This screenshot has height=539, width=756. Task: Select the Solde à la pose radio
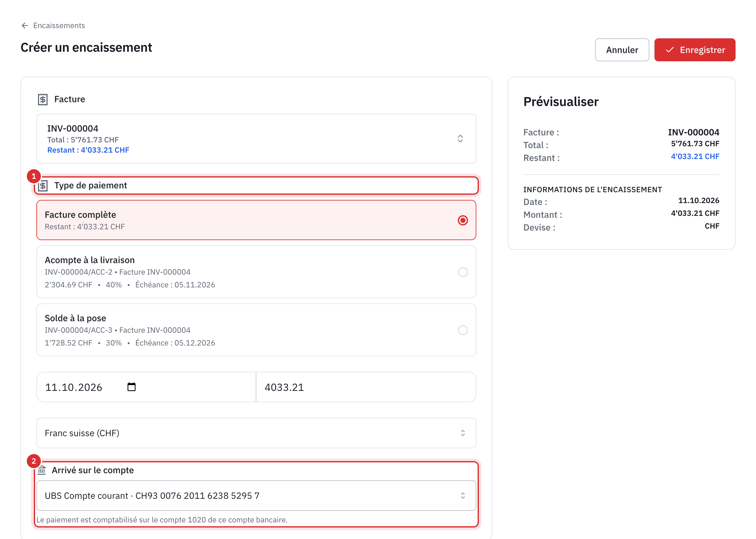pyautogui.click(x=463, y=330)
